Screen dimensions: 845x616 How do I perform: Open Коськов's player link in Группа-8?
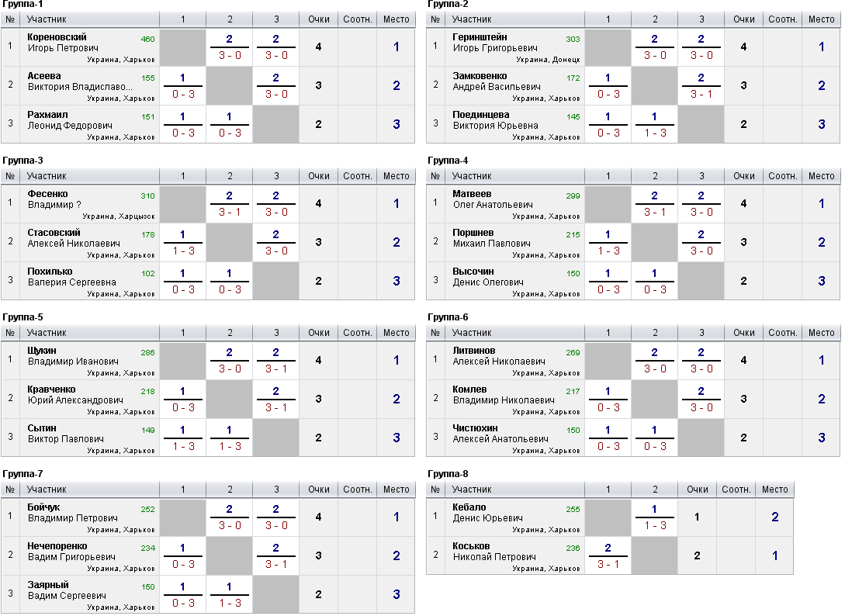pos(471,546)
